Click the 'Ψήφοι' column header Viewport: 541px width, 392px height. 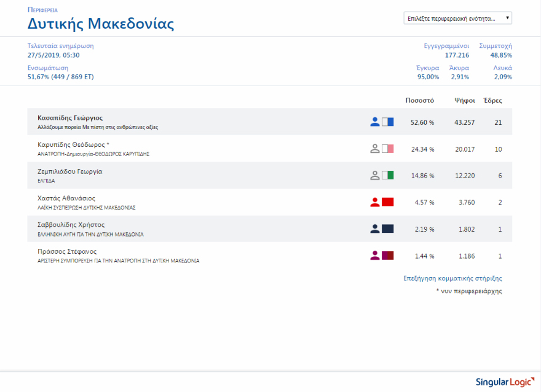(464, 100)
